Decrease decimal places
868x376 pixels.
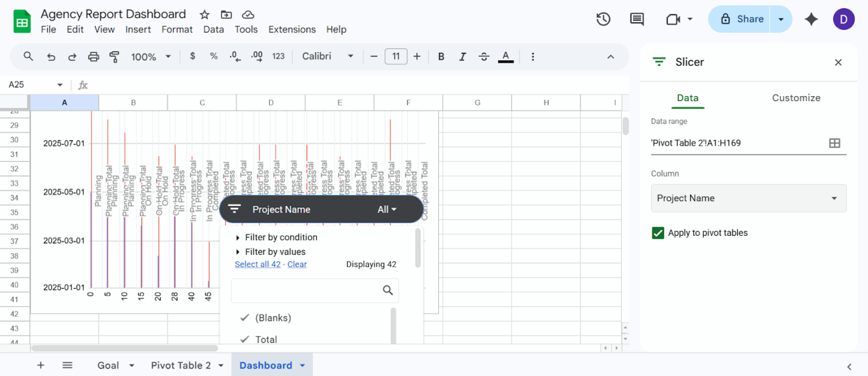234,56
